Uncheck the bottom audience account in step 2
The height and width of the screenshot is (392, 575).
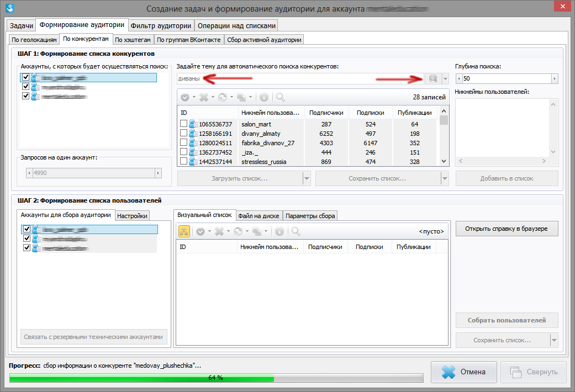27,248
